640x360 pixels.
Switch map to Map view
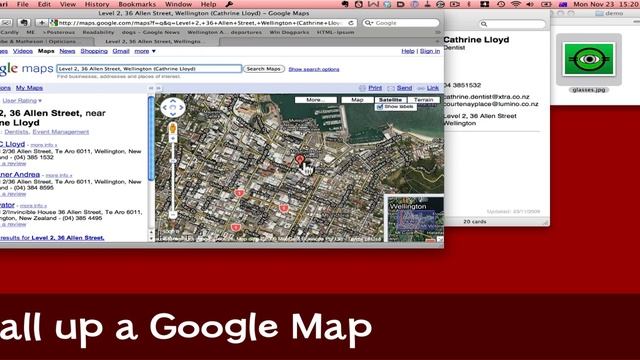[x=357, y=100]
